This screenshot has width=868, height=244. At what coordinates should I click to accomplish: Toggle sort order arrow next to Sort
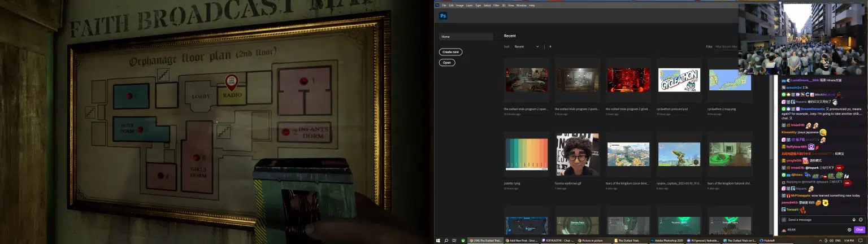(550, 46)
